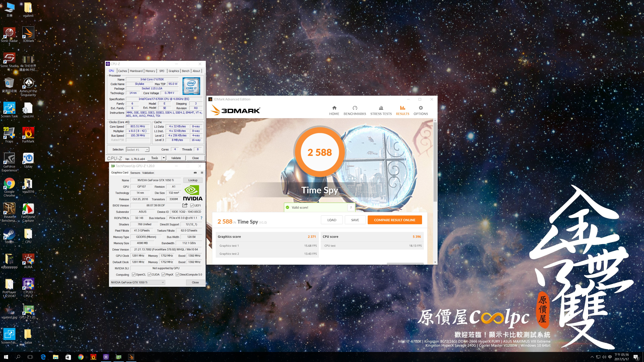Open Socket #1 selection dropdown
The width and height of the screenshot is (644, 362).
point(147,150)
